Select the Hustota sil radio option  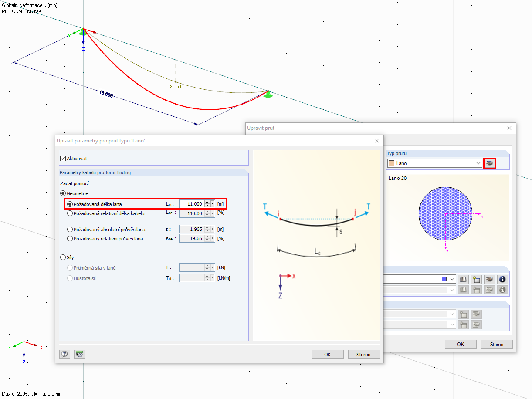click(x=70, y=278)
